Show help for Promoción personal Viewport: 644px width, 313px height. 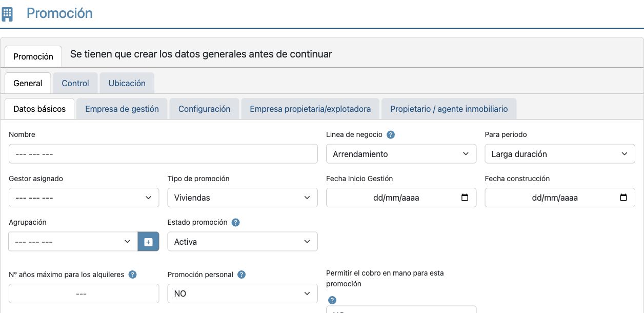point(241,275)
